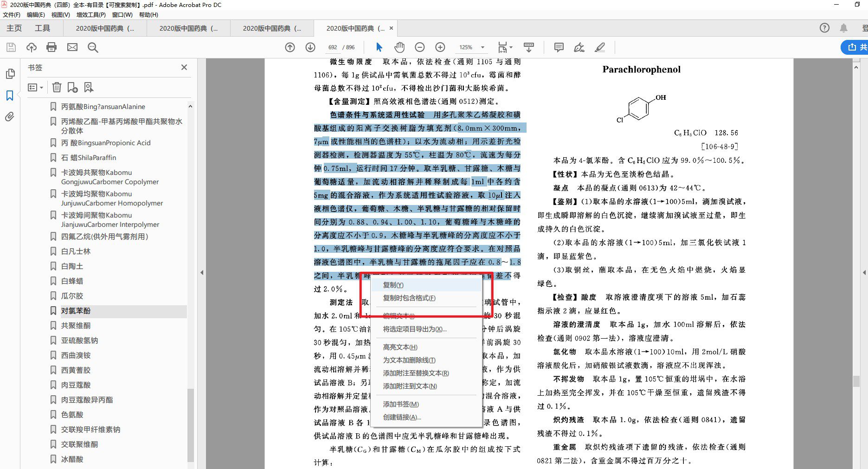Click bookmark list scroll up arrow
Viewport: 868px width, 469px height.
click(190, 106)
